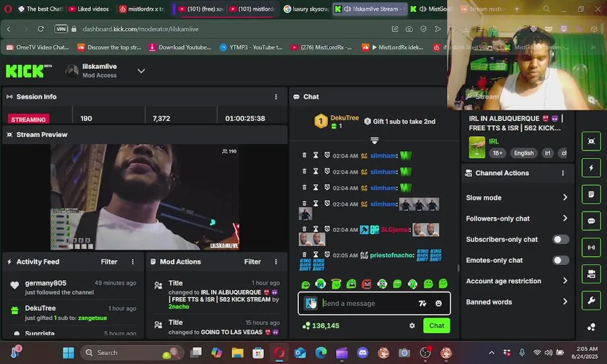
Task: Open germany805's profile in Activity Feed
Action: (x=46, y=283)
